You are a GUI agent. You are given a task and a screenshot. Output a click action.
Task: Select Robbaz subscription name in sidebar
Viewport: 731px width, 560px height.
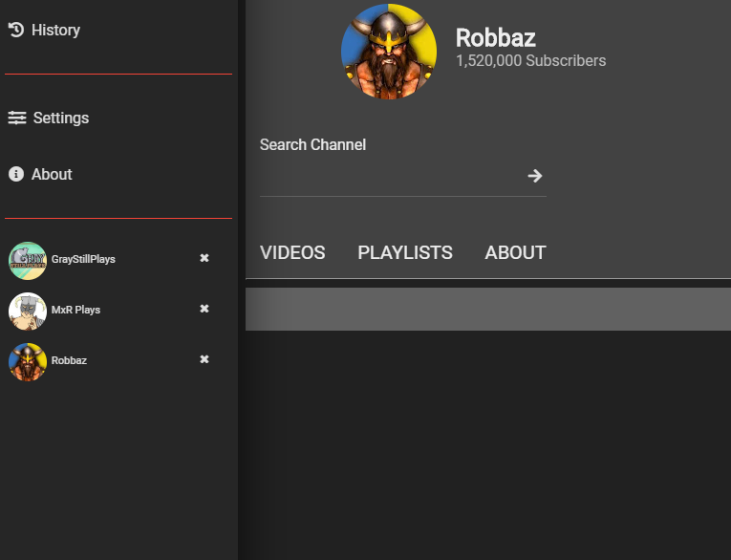[x=69, y=360]
